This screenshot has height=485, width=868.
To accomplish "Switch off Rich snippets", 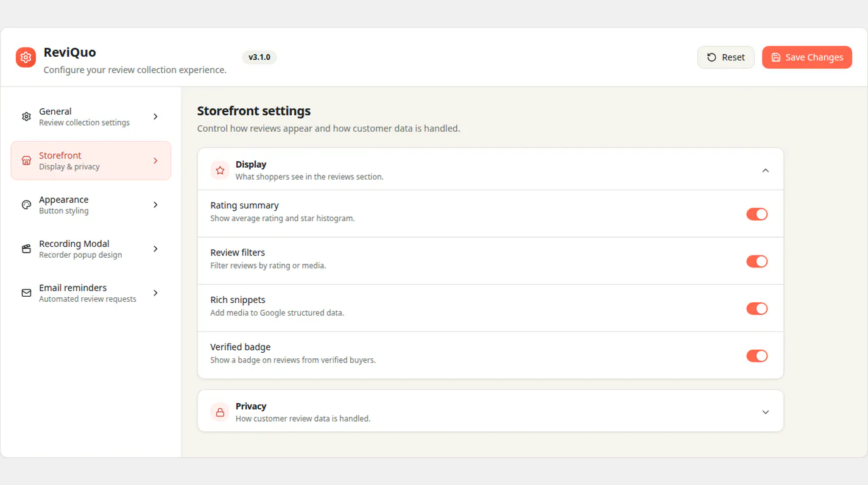I will (757, 308).
